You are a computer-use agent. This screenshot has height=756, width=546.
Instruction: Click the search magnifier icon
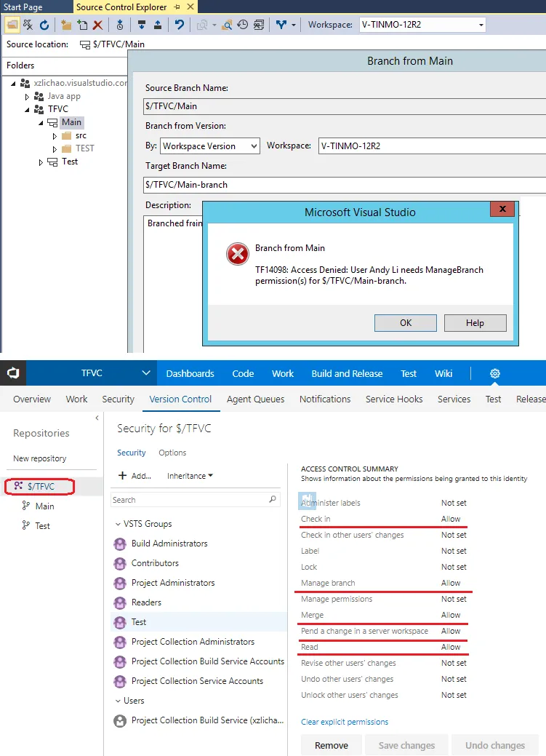(273, 499)
